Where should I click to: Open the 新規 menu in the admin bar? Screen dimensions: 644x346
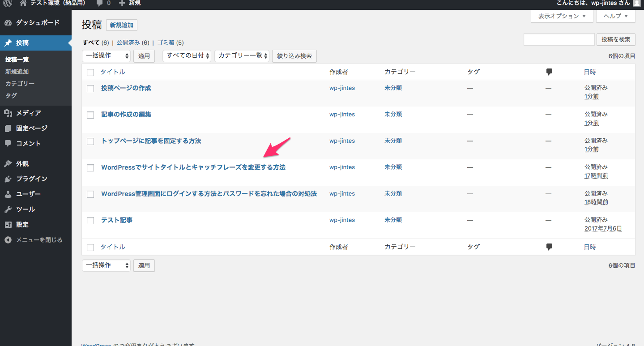129,4
